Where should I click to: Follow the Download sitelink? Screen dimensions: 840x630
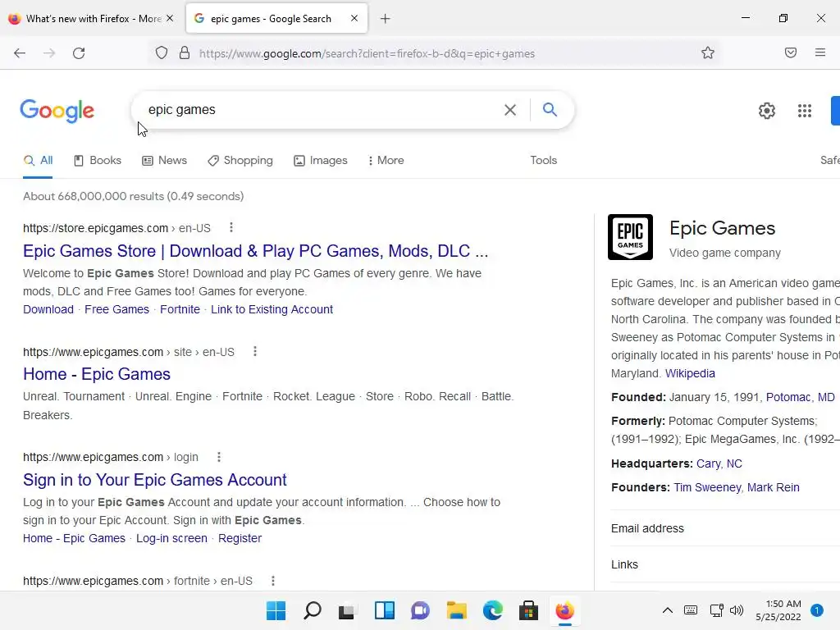point(48,309)
